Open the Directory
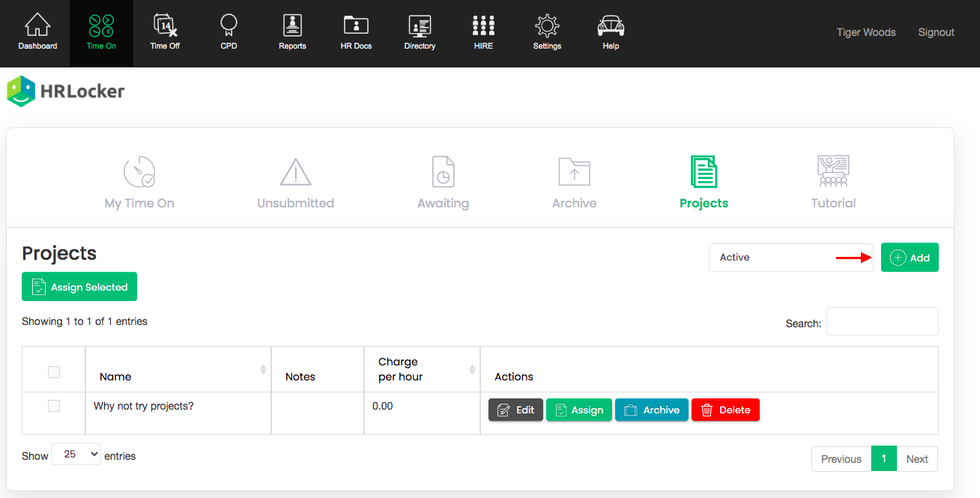The height and width of the screenshot is (498, 980). (x=419, y=31)
